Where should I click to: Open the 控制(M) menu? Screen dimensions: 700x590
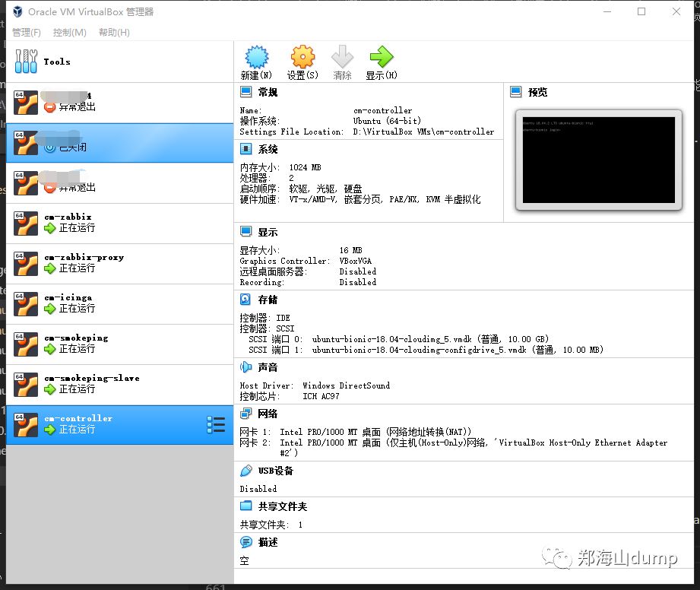click(68, 33)
